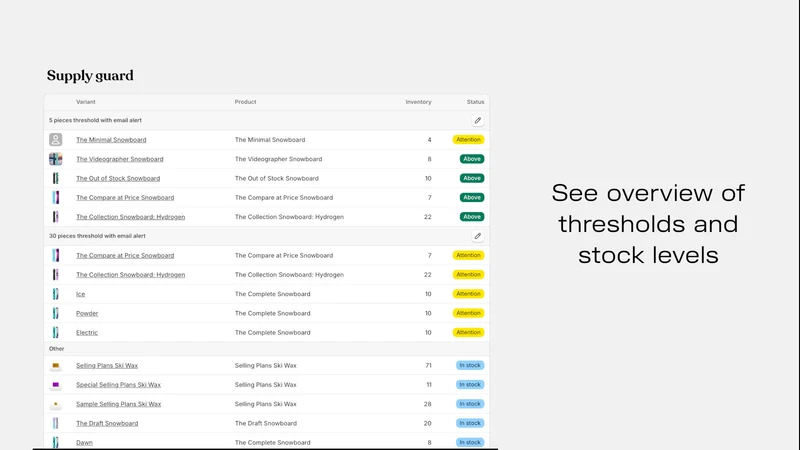This screenshot has width=800, height=450.
Task: Edit the 30 pieces threshold group
Action: point(478,236)
